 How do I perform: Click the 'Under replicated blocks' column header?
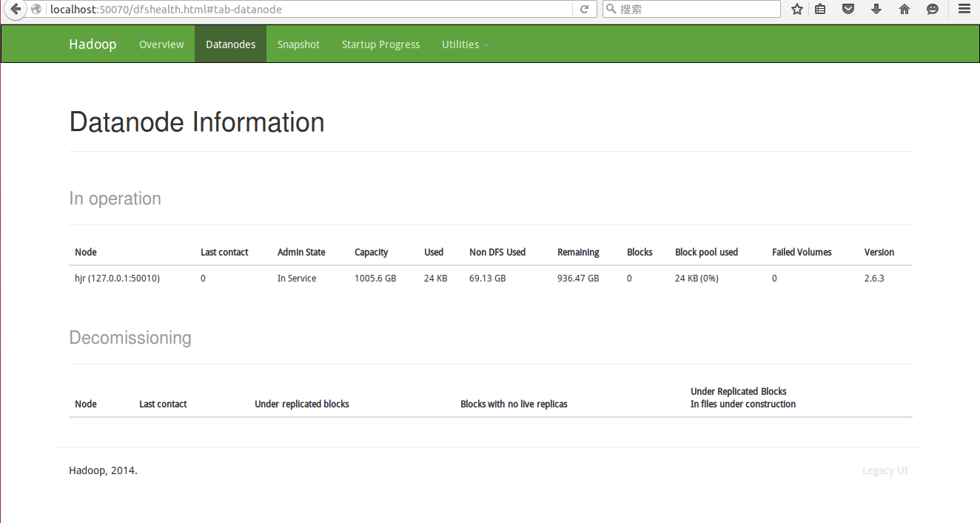[302, 404]
